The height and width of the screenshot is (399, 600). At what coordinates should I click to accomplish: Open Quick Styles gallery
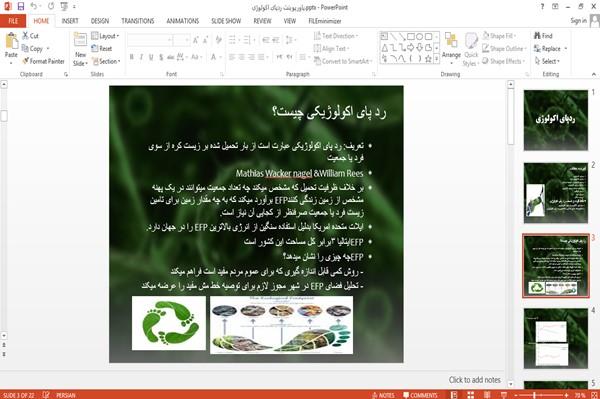pyautogui.click(x=471, y=50)
